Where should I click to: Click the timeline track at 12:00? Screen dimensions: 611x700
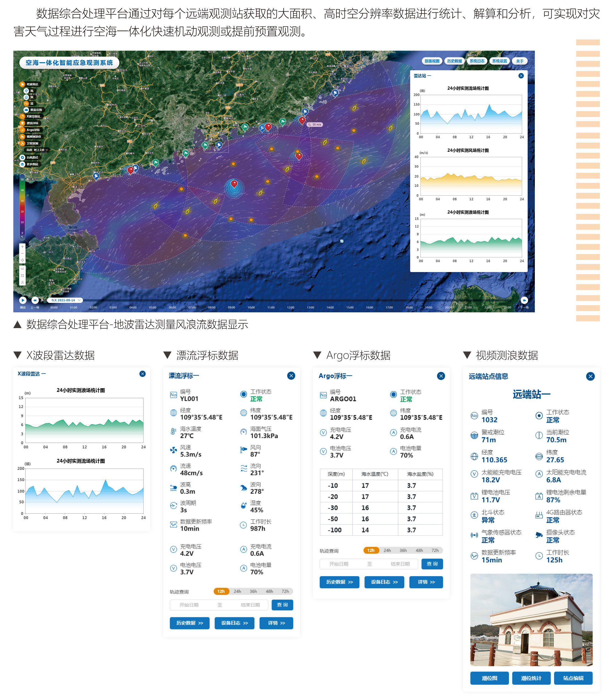[x=291, y=300]
